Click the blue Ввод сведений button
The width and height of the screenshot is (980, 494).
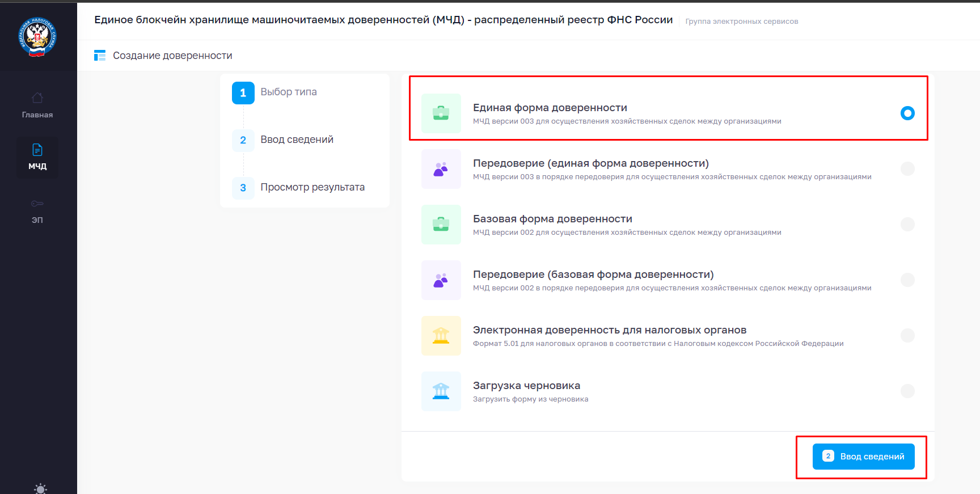tap(863, 457)
